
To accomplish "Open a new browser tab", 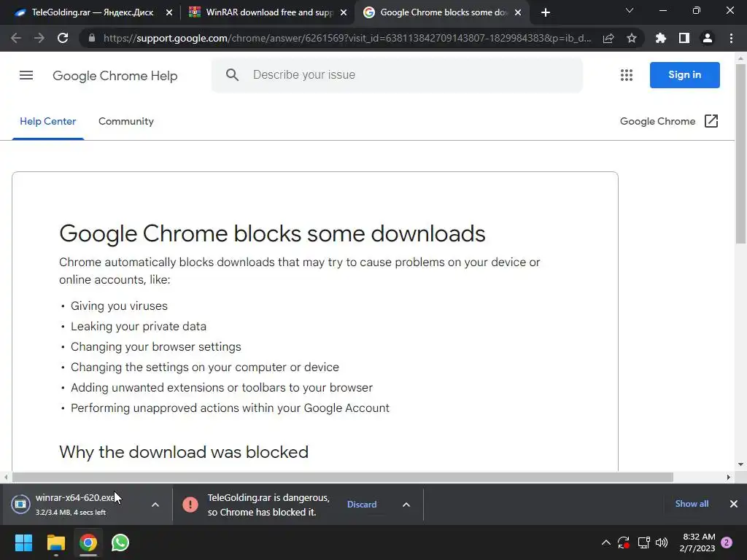I will [x=546, y=12].
